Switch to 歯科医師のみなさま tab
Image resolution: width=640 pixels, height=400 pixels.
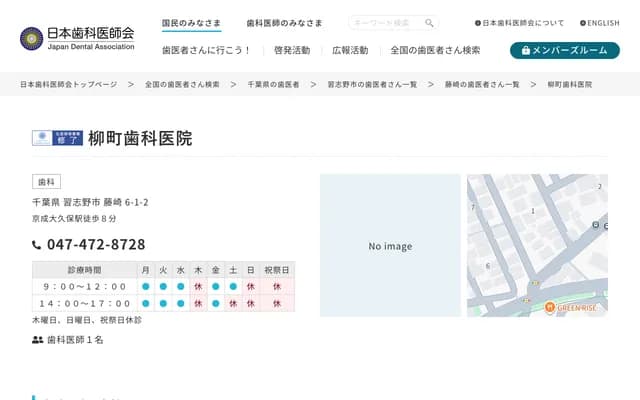pos(284,23)
